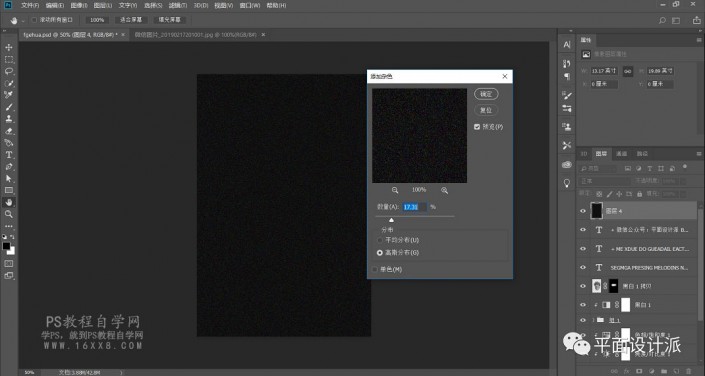Viewport: 705px width, 376px height.
Task: Toggle the 预览(P) preview checkbox
Action: 477,127
